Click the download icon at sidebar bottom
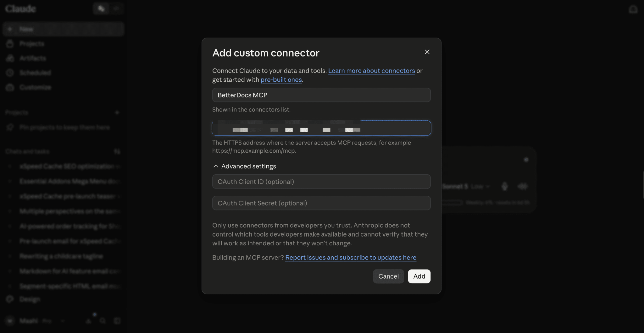The height and width of the screenshot is (333, 644). (x=89, y=321)
